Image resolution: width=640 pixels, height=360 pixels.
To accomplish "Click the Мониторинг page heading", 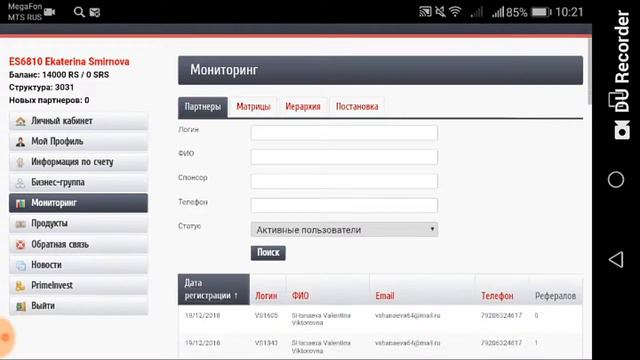I will (x=224, y=70).
